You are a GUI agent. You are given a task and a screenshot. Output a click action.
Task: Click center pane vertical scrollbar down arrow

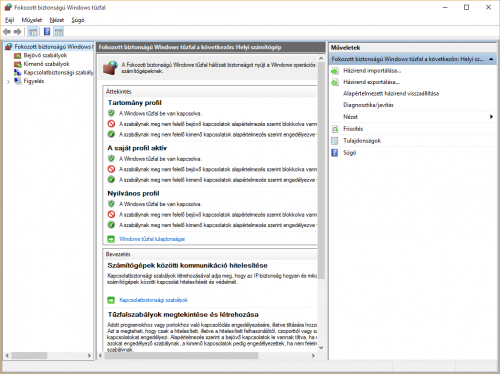click(x=321, y=348)
